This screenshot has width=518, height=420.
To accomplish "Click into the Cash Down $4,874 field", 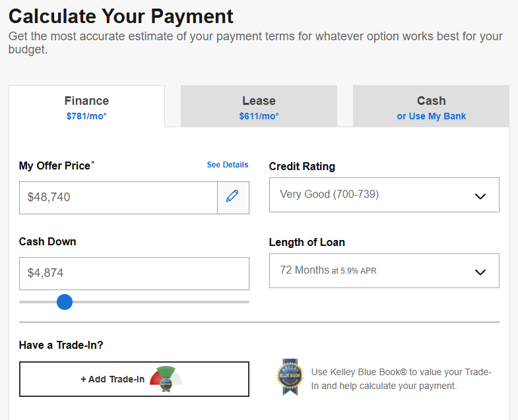I will (134, 273).
